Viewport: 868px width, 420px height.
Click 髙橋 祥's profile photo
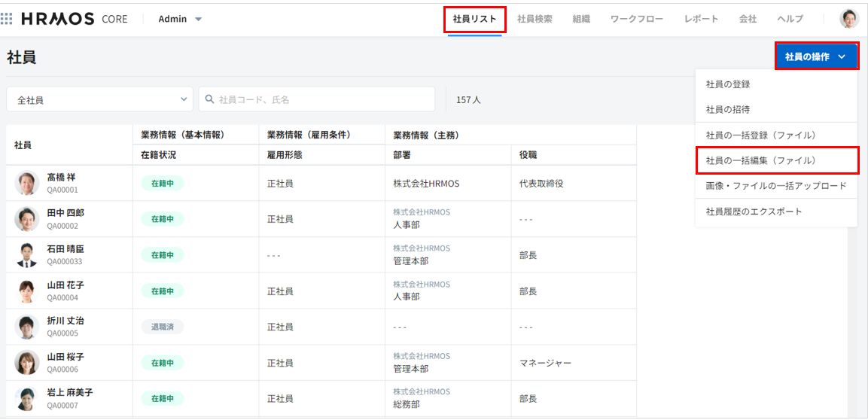[27, 183]
